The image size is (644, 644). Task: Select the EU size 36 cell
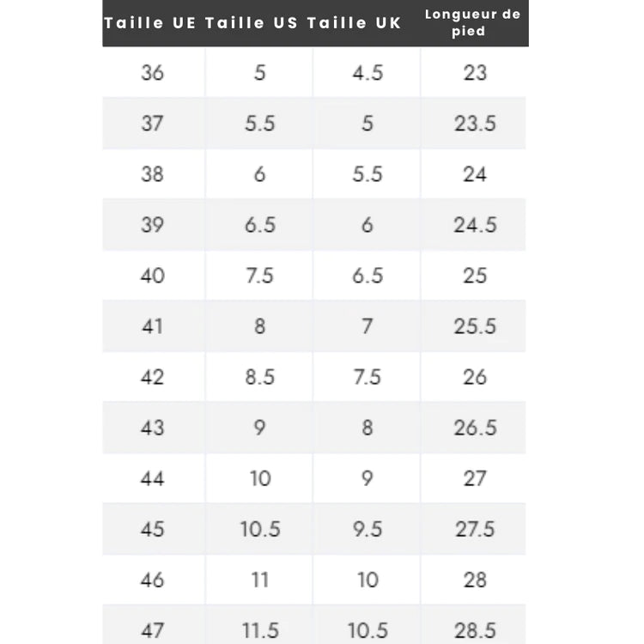click(x=152, y=73)
